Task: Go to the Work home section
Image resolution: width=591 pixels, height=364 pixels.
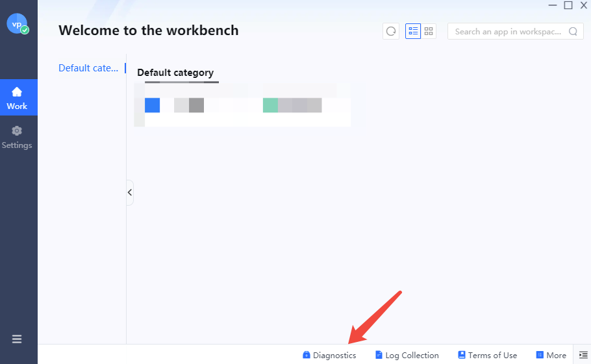Action: click(x=18, y=97)
